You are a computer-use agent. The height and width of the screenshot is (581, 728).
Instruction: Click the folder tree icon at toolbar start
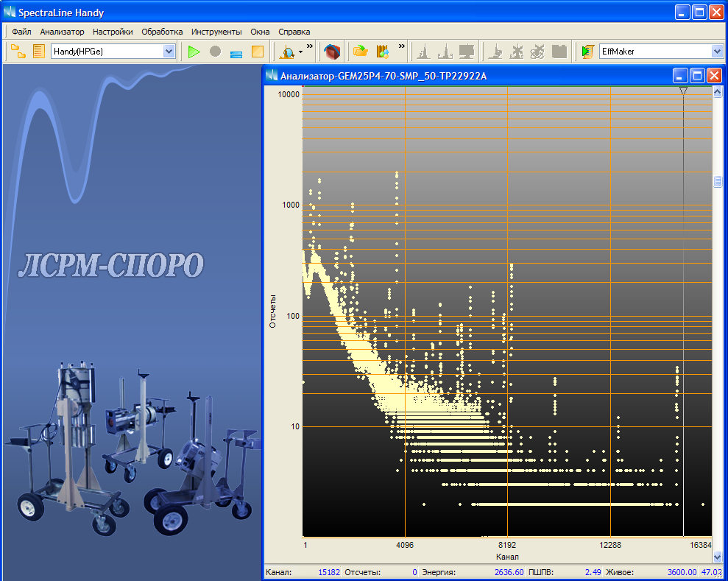click(18, 52)
